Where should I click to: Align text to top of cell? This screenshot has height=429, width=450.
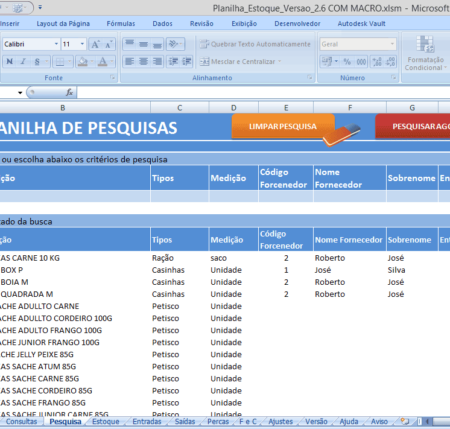tap(130, 44)
